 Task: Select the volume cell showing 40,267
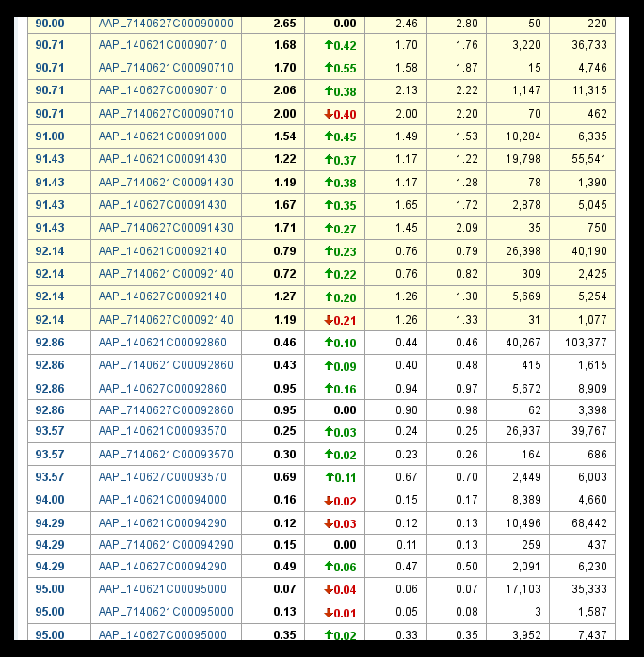[x=523, y=343]
